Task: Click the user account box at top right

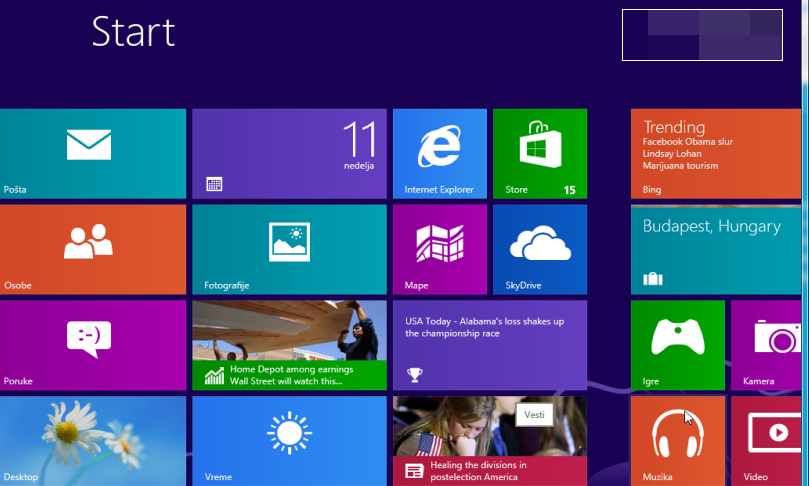Action: pyautogui.click(x=702, y=35)
